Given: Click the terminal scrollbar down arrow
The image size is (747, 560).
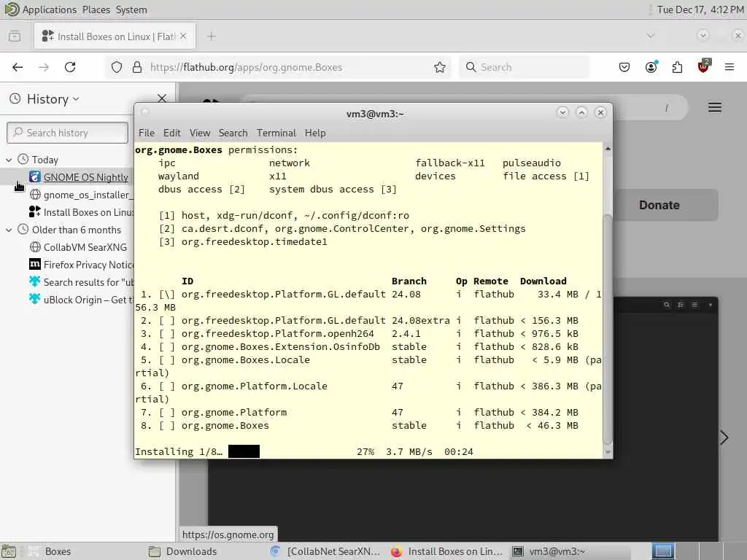Looking at the screenshot, I should point(608,452).
